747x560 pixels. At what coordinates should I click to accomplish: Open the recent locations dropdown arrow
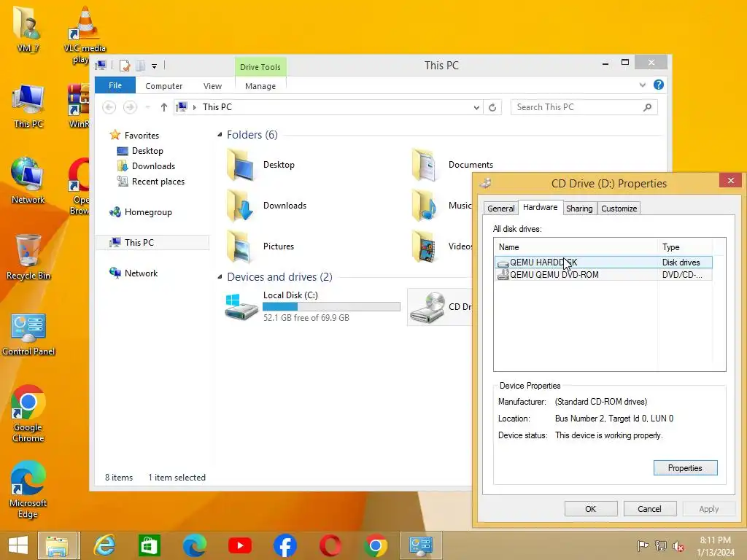point(147,107)
